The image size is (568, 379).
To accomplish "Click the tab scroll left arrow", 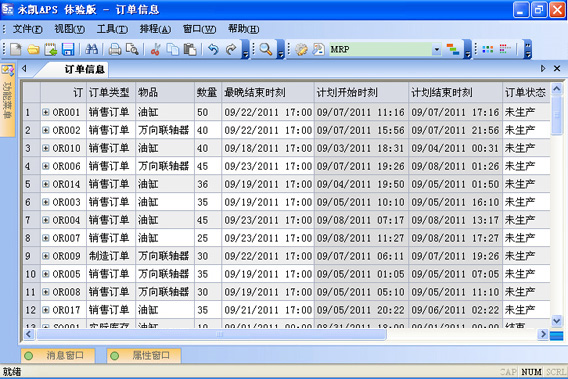I will (x=24, y=68).
